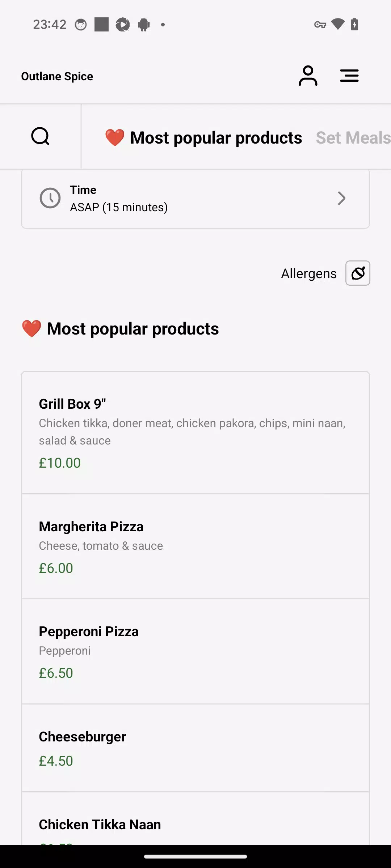The width and height of the screenshot is (391, 868).
Task: Choose the Pepperoni Pizza product
Action: [195, 651]
